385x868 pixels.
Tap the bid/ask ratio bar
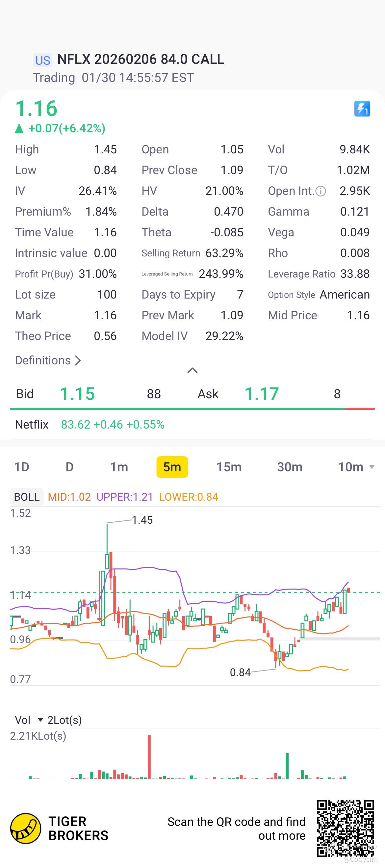pyautogui.click(x=192, y=409)
